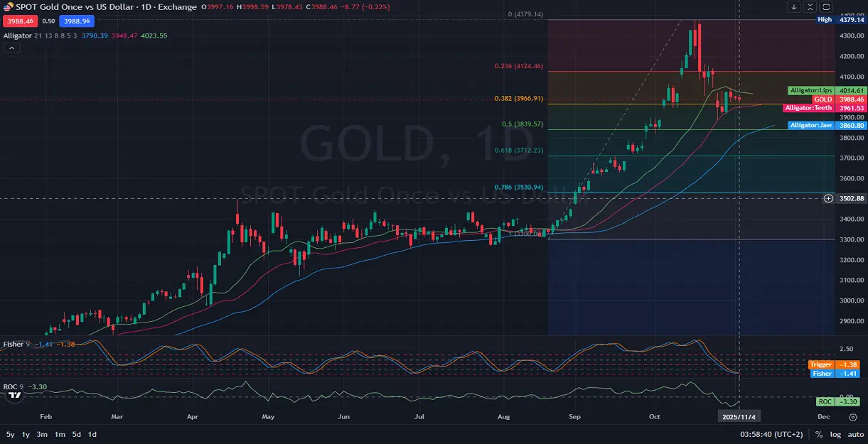Click the 2025/11/4 date marker
Viewport: 868px width, 444px height.
[x=739, y=416]
